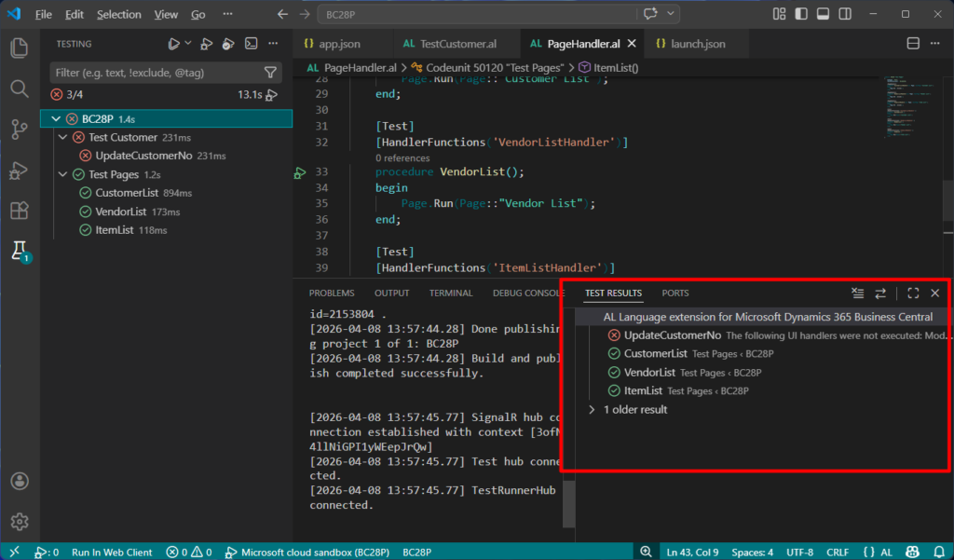Click Run Tests icon in Testing header

[173, 44]
